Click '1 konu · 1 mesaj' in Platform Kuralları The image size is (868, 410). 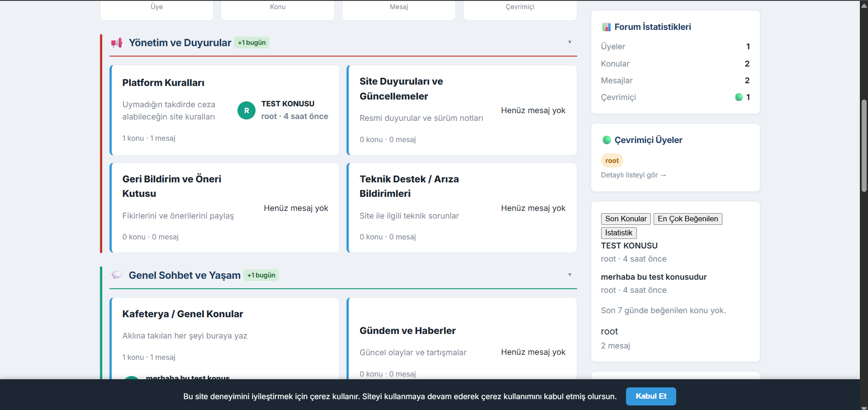pos(149,138)
